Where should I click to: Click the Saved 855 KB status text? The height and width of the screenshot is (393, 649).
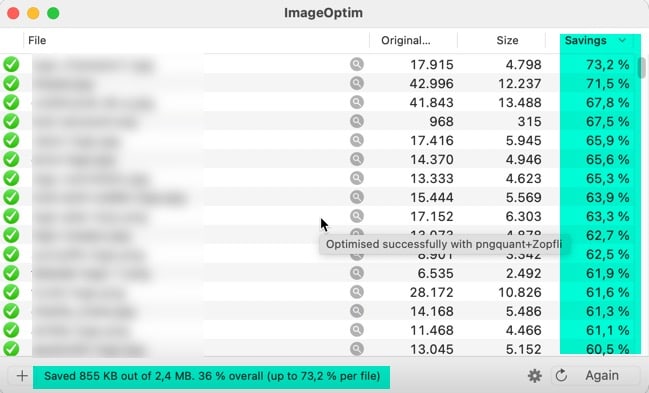tap(212, 376)
